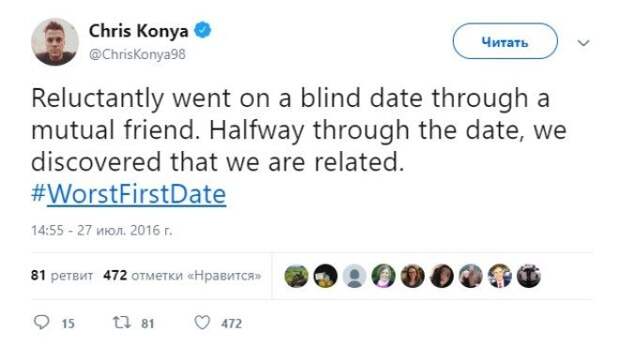Click the @ChrisKonya98 handle
Screen dimensions: 620x362
[x=137, y=54]
